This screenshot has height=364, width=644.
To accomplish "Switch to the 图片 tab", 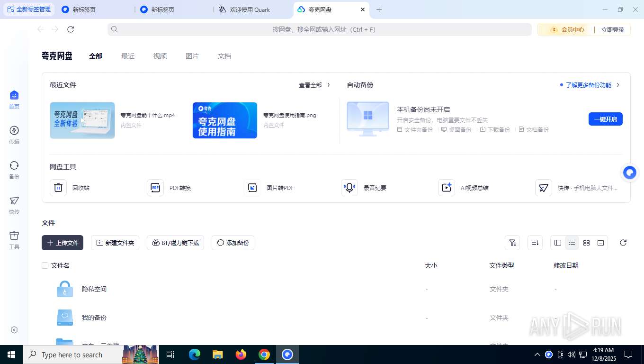I will pyautogui.click(x=192, y=56).
